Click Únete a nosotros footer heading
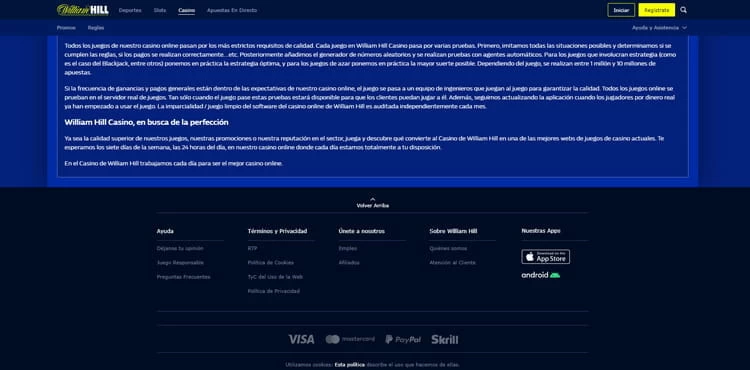The height and width of the screenshot is (370, 750). click(362, 231)
